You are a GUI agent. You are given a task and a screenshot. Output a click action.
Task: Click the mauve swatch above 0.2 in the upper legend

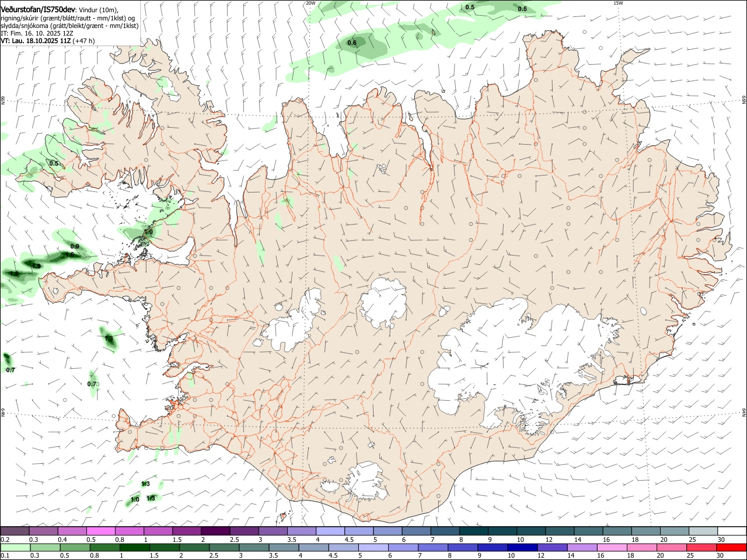pyautogui.click(x=15, y=531)
